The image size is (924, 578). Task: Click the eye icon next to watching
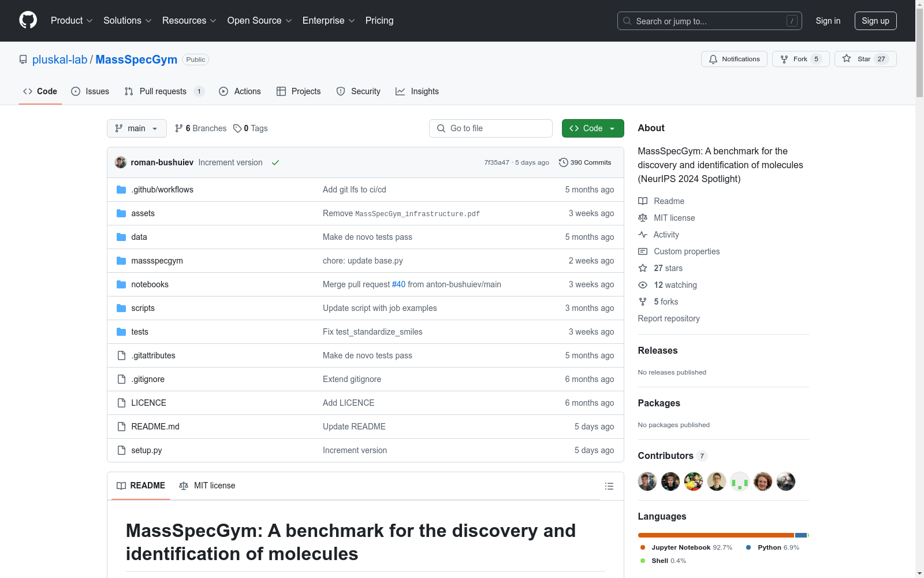tap(643, 285)
